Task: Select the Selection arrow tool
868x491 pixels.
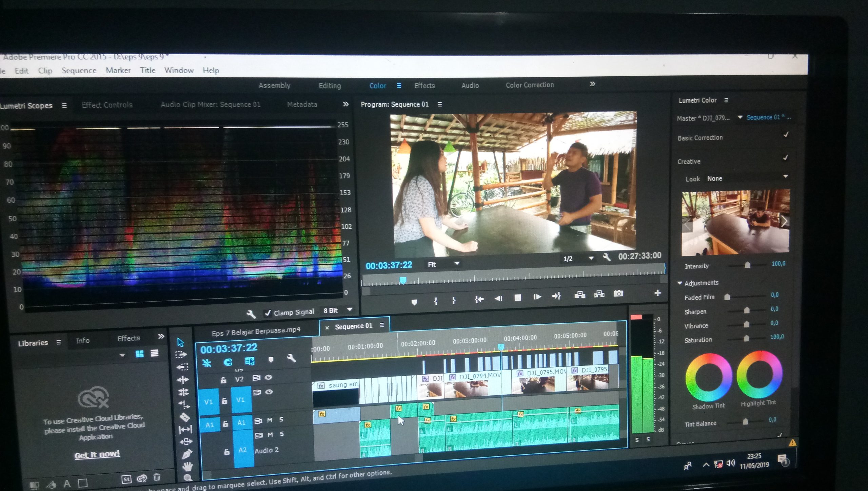Action: (x=181, y=342)
